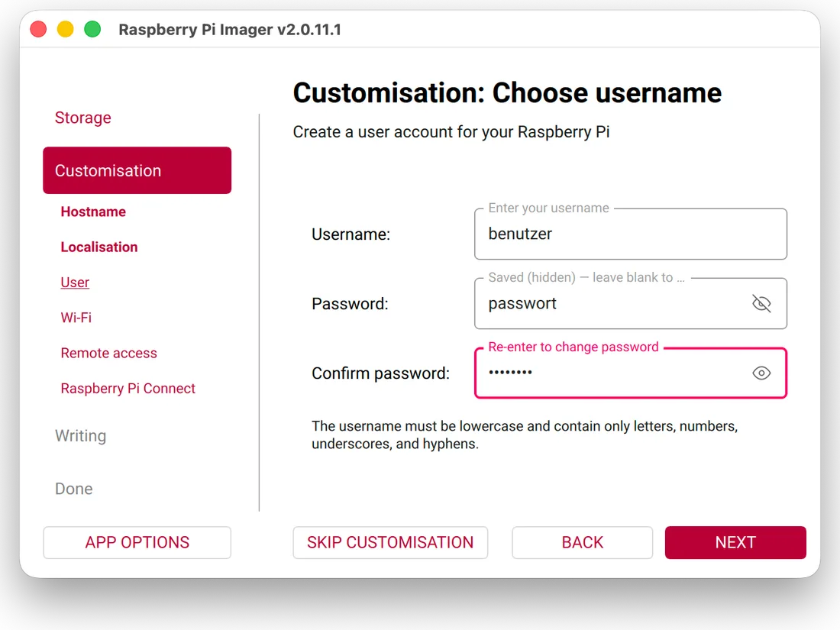Open the Storage step in sidebar
The image size is (840, 630).
[83, 118]
